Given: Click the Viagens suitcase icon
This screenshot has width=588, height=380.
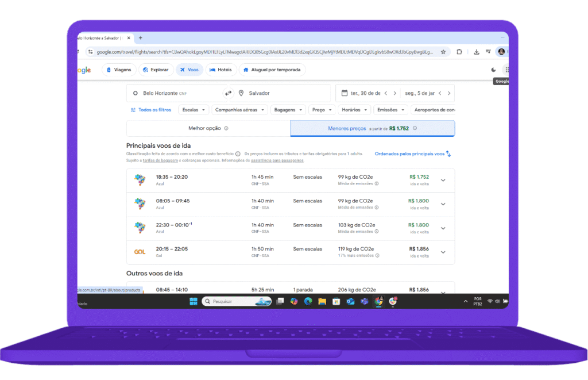Looking at the screenshot, I should point(109,70).
